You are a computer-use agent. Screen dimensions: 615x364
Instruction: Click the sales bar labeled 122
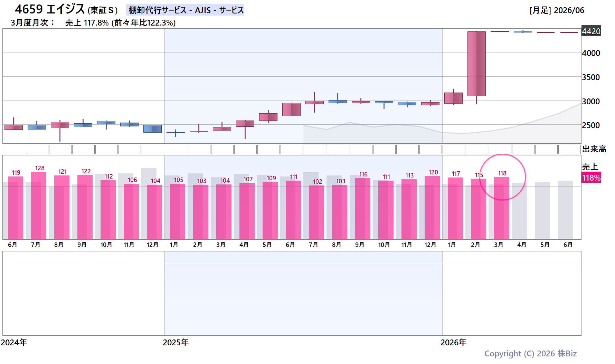[85, 207]
